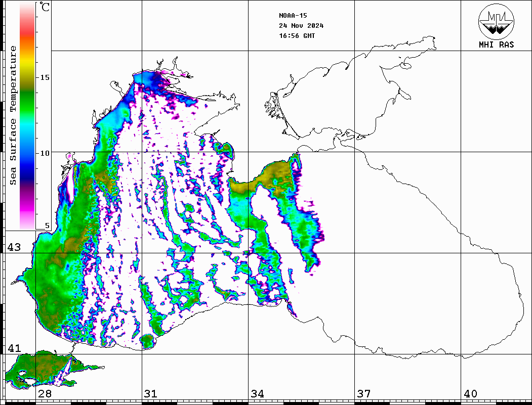Viewport: 532px width, 405px height.
Task: Click the time '16:56 GMT'
Action: (x=297, y=36)
